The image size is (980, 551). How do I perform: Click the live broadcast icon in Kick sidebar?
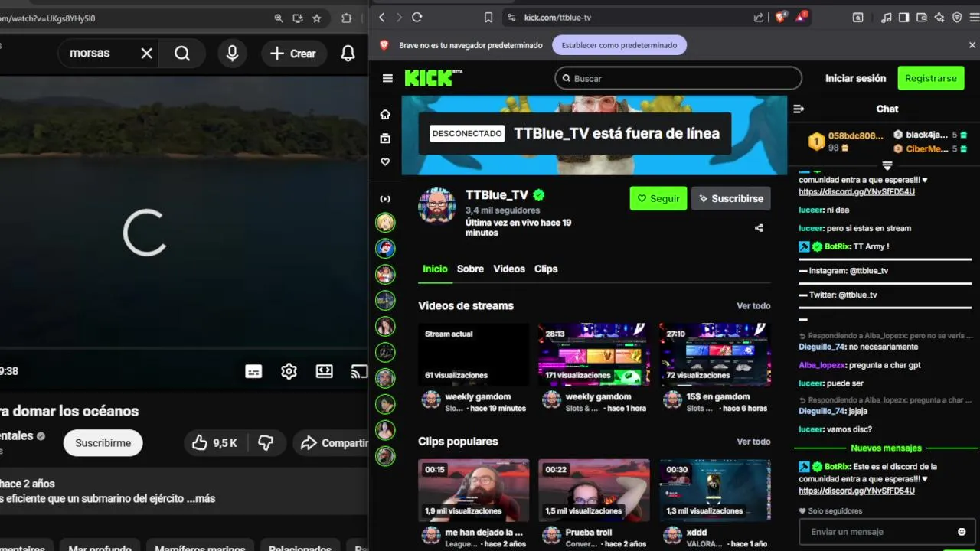[x=385, y=199]
